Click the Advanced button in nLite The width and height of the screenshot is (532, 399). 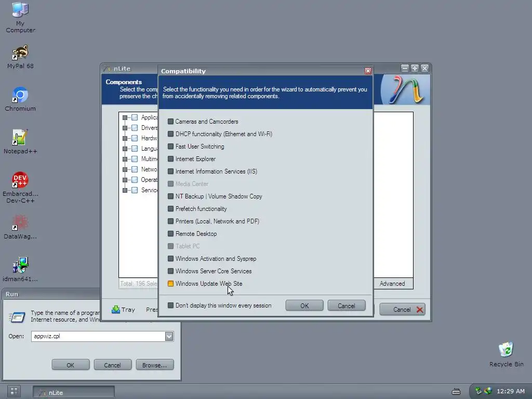pyautogui.click(x=393, y=284)
